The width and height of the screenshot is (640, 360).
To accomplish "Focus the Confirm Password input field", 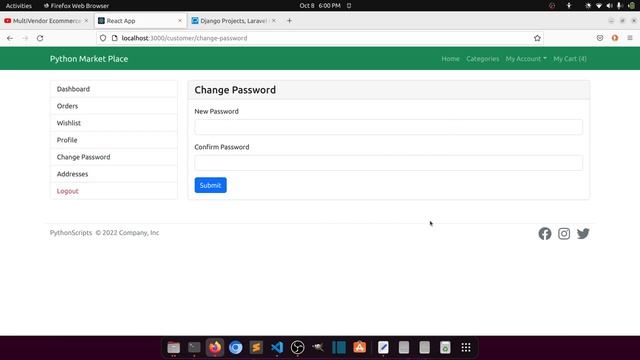I will tap(389, 163).
